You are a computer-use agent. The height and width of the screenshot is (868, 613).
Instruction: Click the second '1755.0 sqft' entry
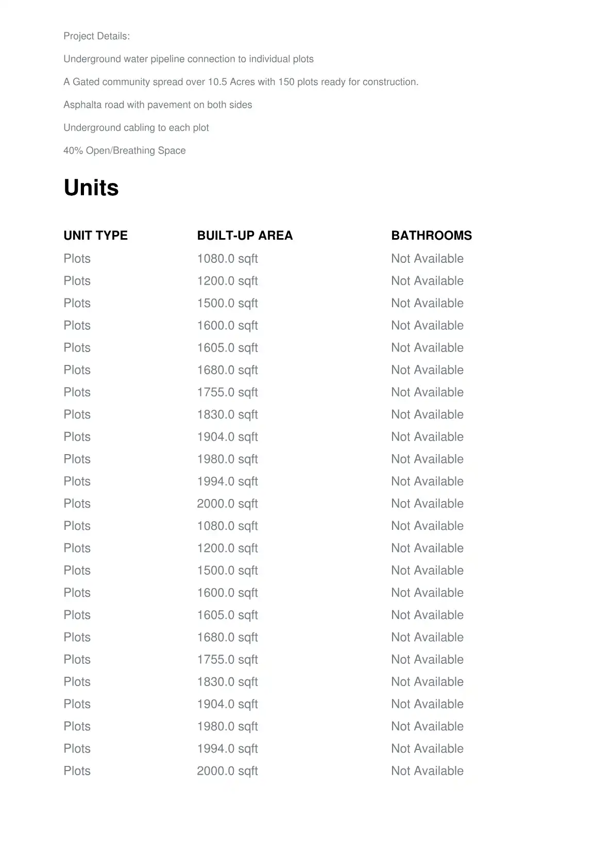tap(227, 659)
